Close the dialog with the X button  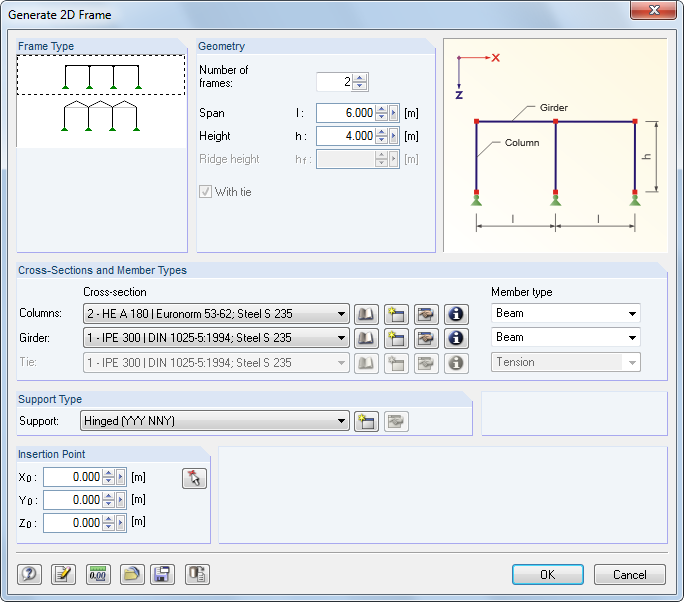tap(653, 10)
